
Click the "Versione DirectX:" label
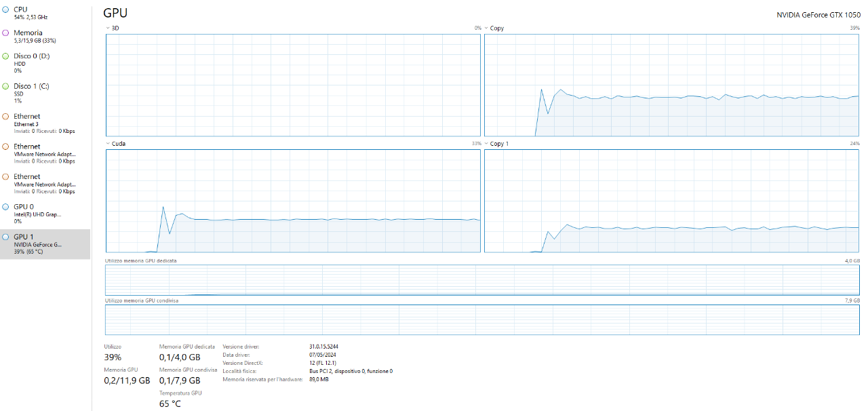(243, 363)
